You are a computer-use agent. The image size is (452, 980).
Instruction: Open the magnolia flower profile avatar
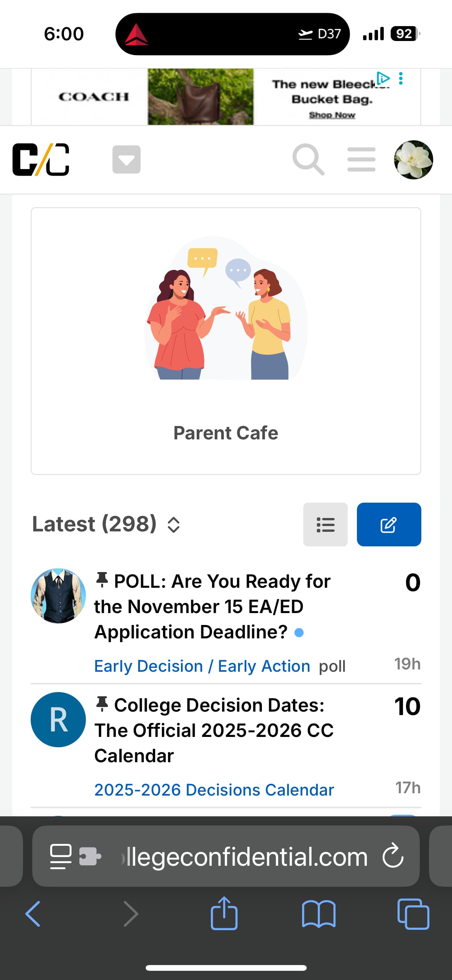[x=413, y=159]
